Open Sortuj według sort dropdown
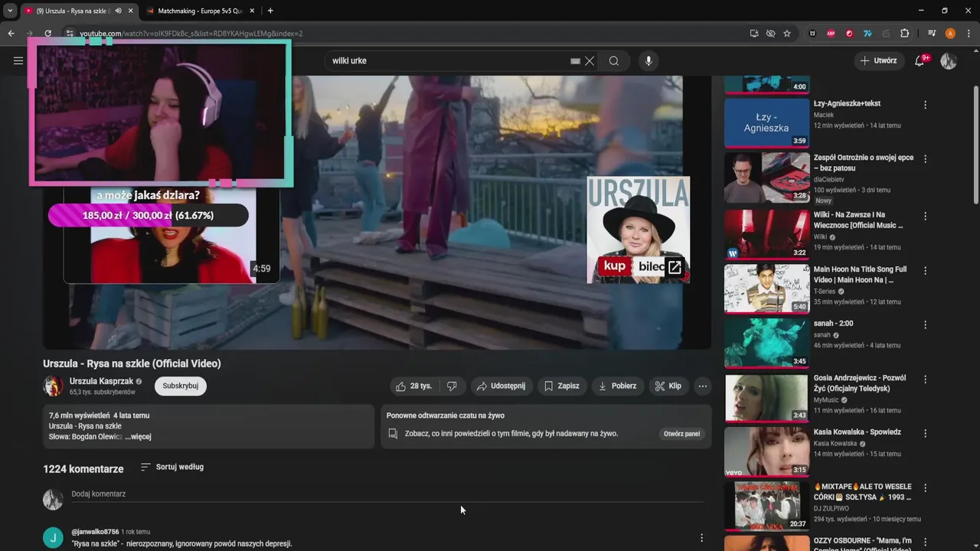980x551 pixels. point(172,467)
